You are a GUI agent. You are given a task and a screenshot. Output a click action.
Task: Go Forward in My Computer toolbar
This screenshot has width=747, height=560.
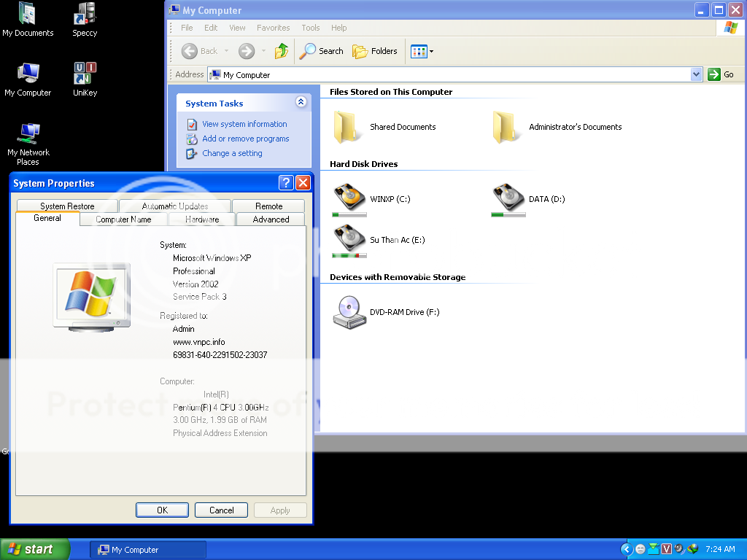(x=247, y=51)
